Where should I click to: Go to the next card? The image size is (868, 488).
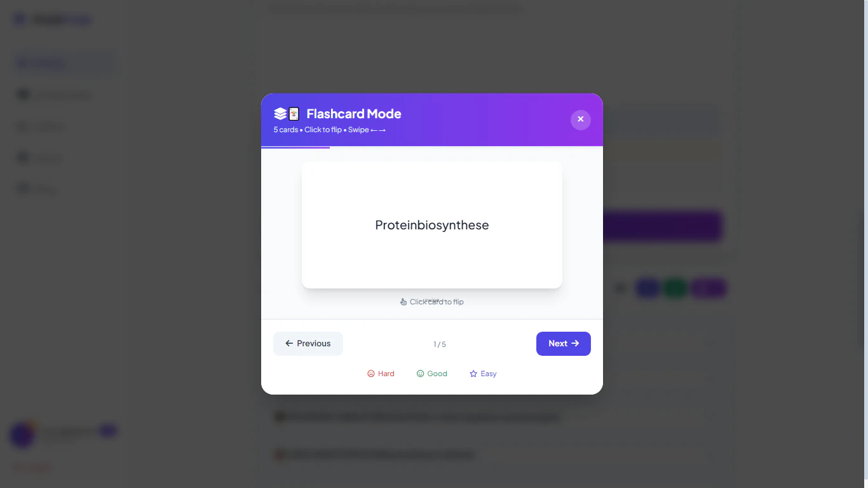(564, 344)
